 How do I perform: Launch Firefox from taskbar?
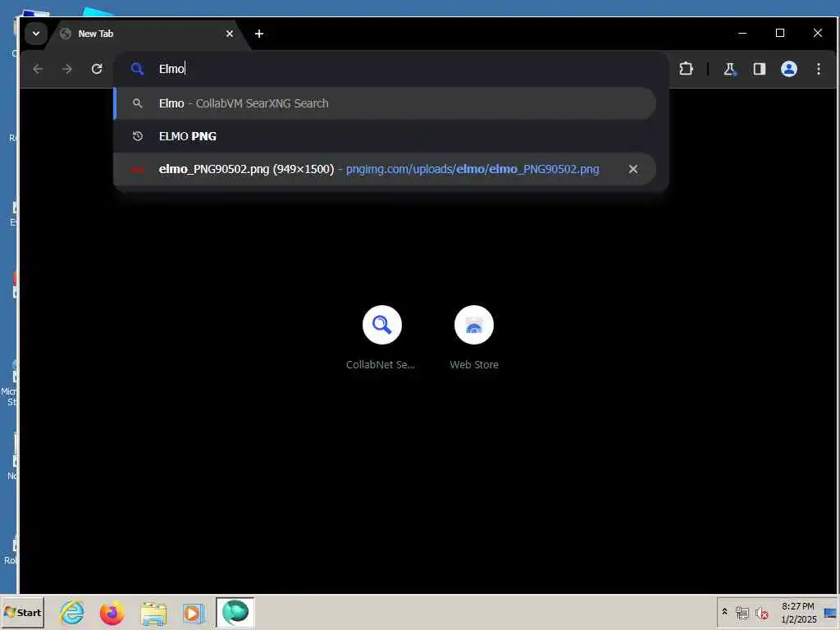[112, 613]
